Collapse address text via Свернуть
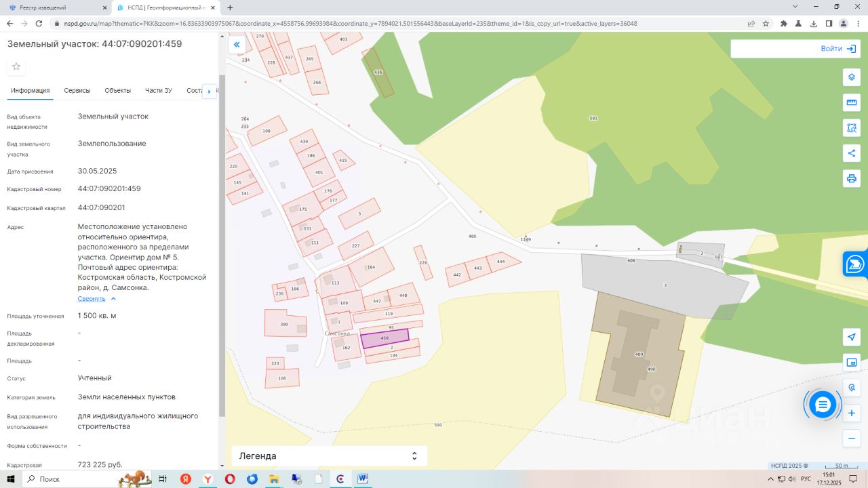 click(x=92, y=299)
